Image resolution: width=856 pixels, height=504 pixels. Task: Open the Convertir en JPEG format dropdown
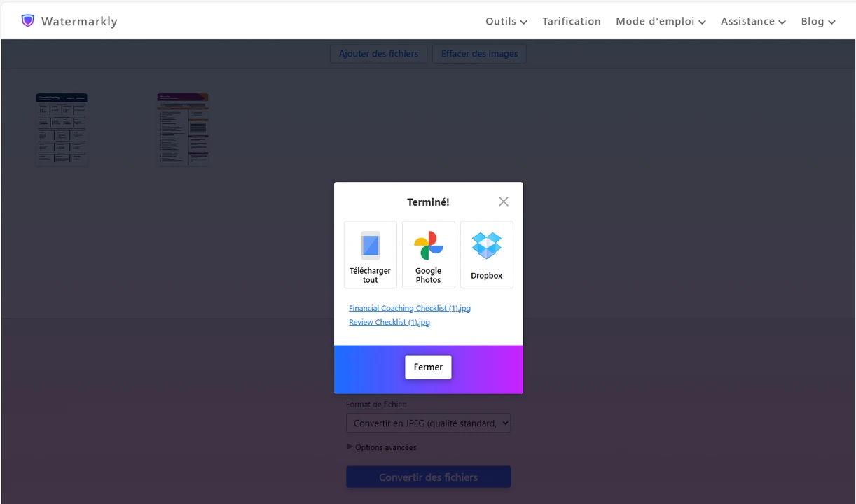[428, 423]
